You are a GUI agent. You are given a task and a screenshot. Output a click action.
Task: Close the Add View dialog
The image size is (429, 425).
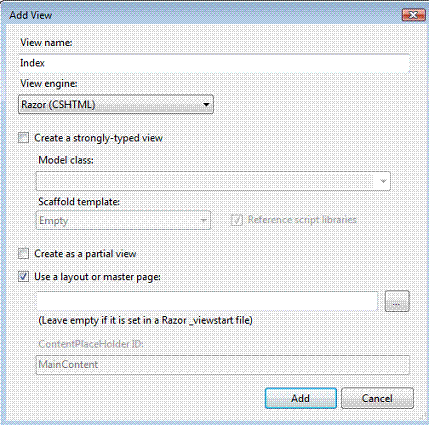pyautogui.click(x=413, y=15)
